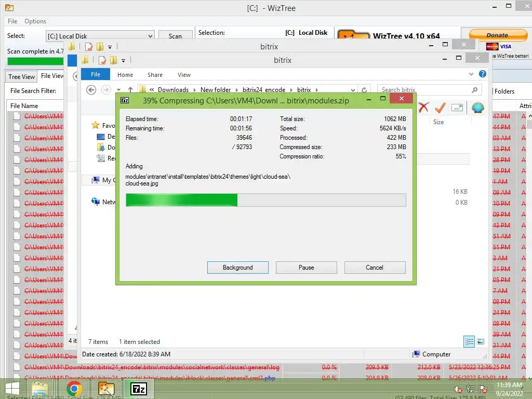The image size is (532, 399).
Task: Click the Scan button in WizTree
Action: pos(175,36)
